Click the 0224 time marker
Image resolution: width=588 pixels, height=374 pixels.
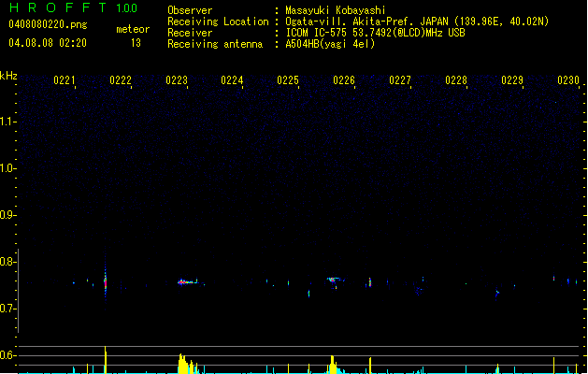(232, 80)
